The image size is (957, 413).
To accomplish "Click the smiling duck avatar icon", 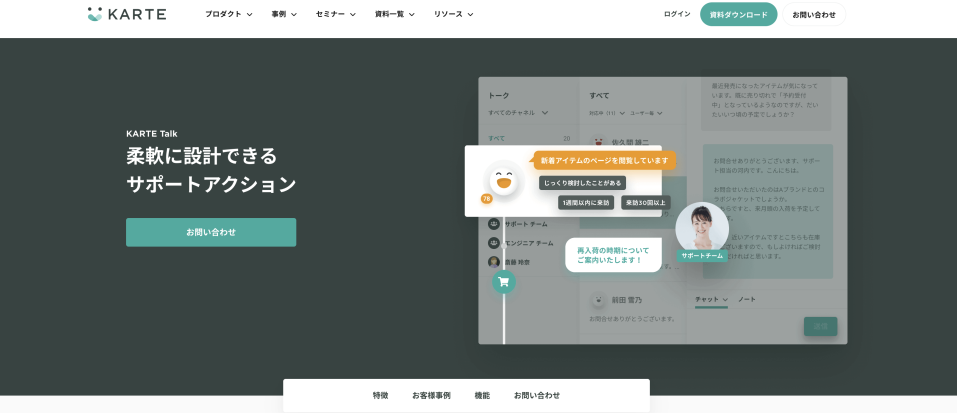I will click(504, 181).
